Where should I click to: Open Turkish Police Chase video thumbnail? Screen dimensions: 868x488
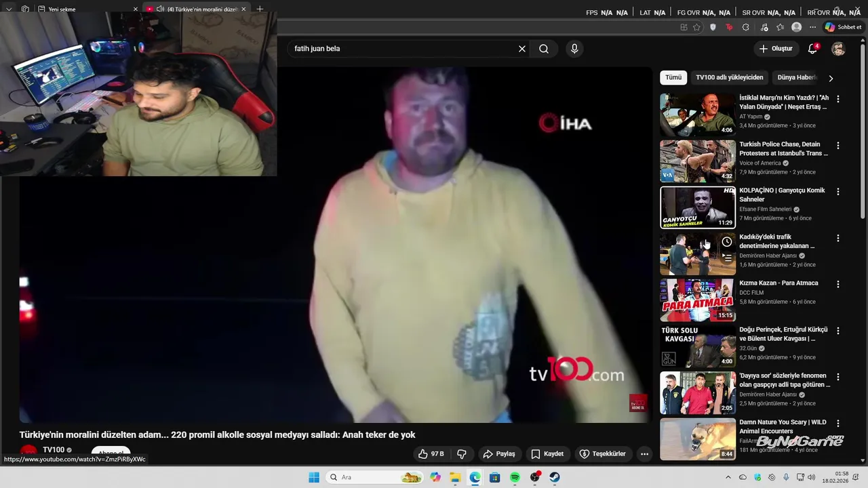tap(698, 161)
